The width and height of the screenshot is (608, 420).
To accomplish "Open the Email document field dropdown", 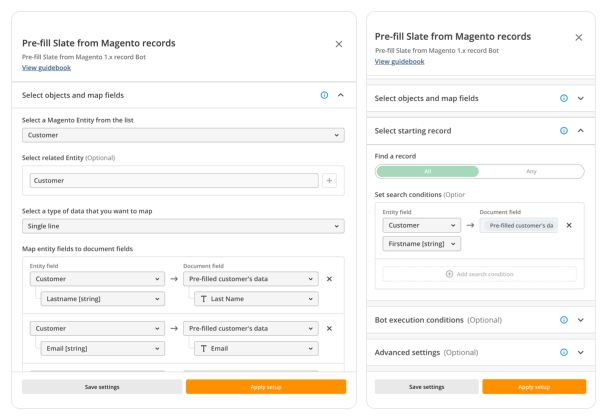I will (256, 349).
